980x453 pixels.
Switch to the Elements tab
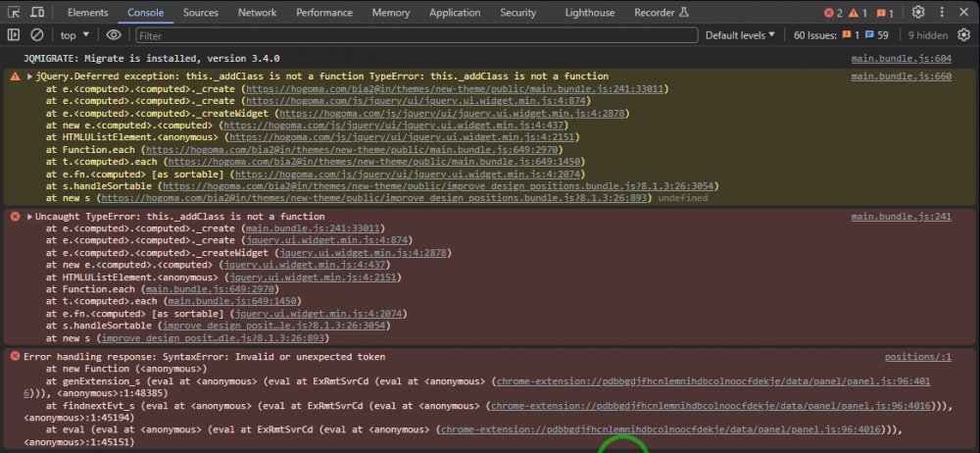coord(88,13)
